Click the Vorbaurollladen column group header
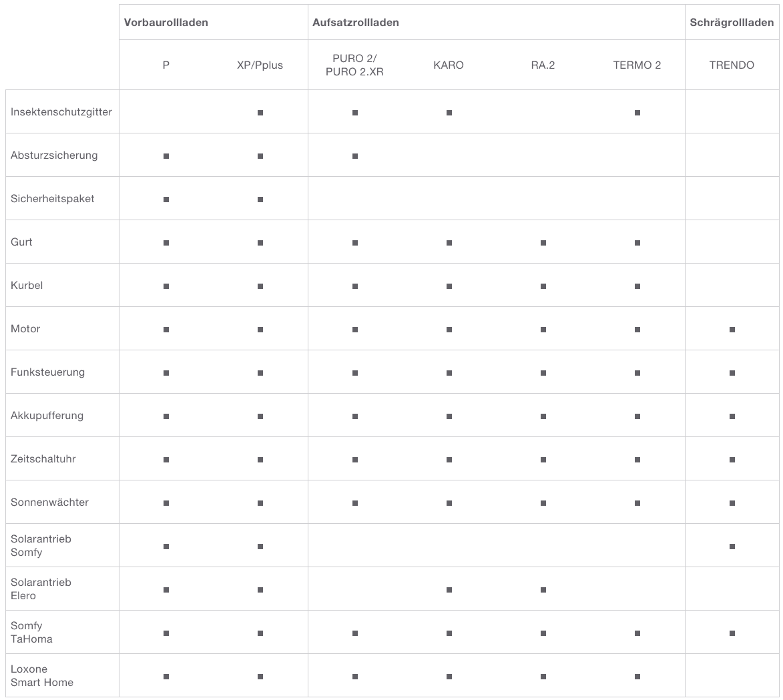Image resolution: width=783 pixels, height=700 pixels. coord(166,23)
